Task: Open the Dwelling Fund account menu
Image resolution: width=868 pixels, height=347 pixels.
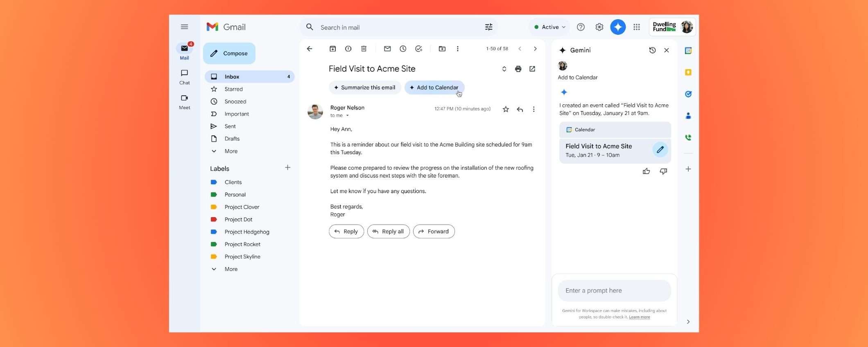Action: tap(672, 27)
